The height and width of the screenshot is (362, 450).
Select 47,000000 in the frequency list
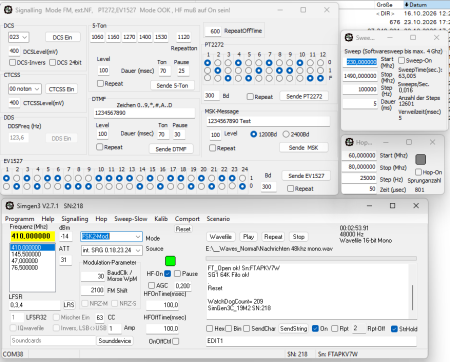[x=25, y=261]
